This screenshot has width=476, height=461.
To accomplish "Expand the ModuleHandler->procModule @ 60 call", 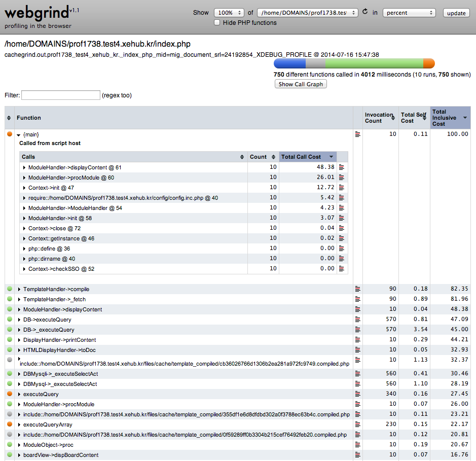I will coord(24,178).
